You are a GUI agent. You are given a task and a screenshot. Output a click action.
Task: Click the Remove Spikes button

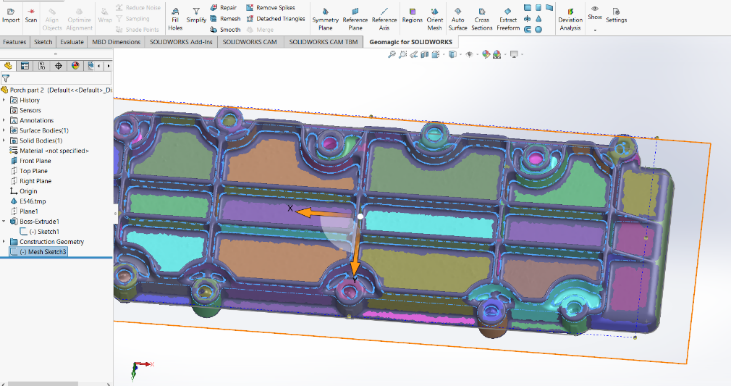pos(270,7)
